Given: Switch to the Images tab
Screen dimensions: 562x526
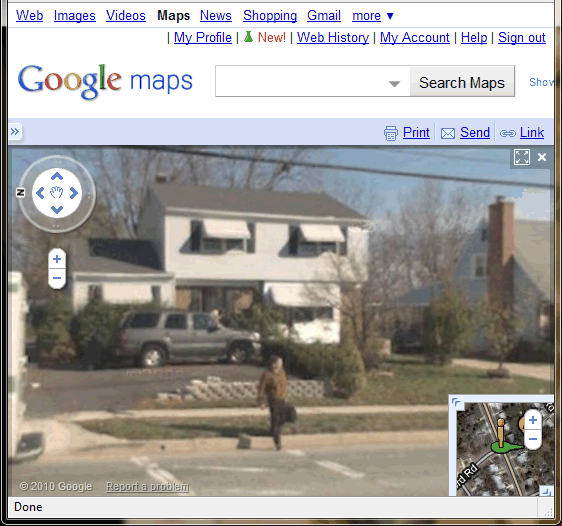Looking at the screenshot, I should (75, 16).
